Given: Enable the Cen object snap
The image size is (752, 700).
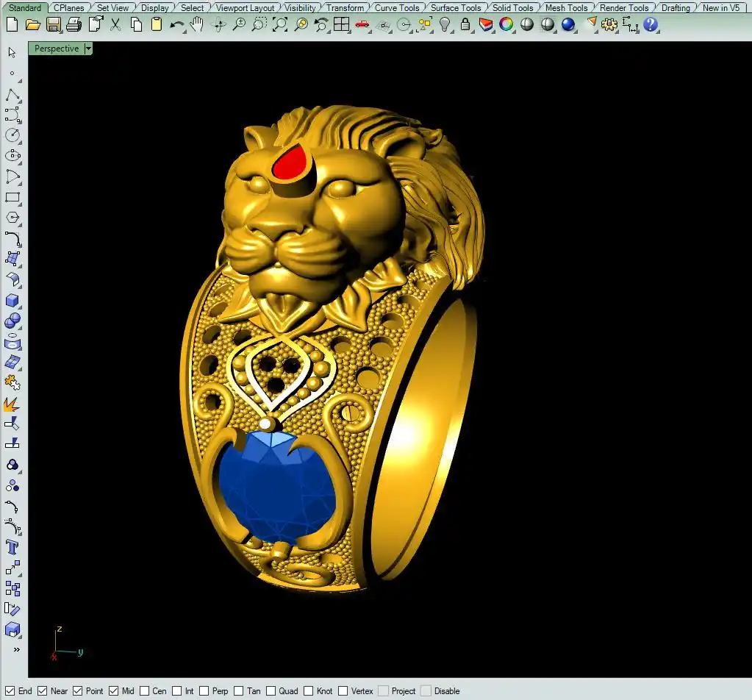Looking at the screenshot, I should pos(145,691).
